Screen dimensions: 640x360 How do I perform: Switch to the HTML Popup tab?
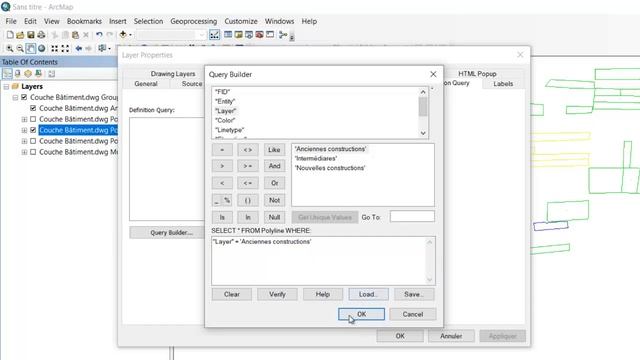(477, 73)
